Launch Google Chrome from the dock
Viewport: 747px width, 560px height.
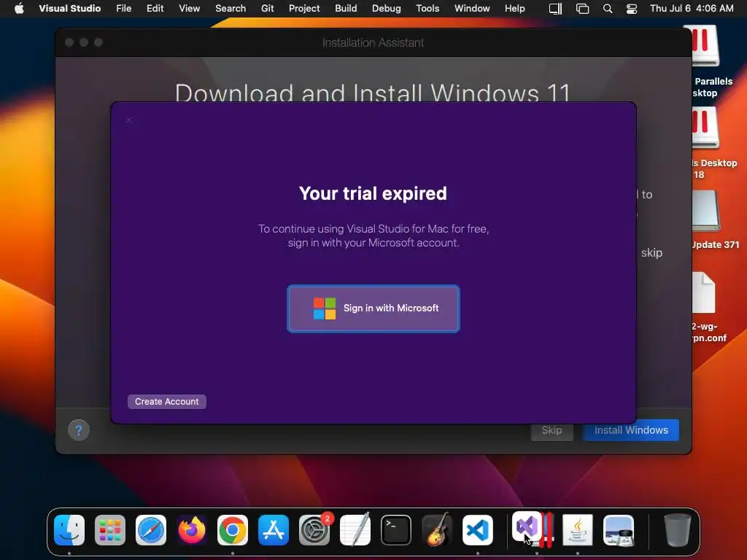tap(233, 530)
